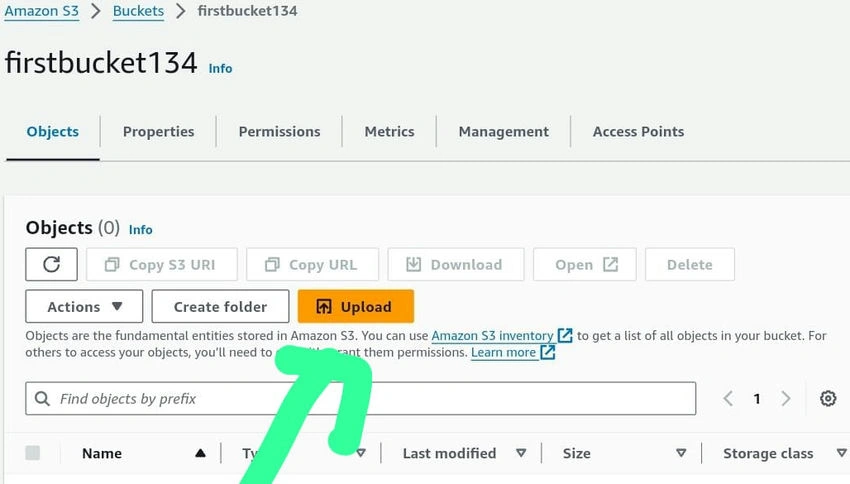
Task: Sort by Type column arrow
Action: click(361, 453)
